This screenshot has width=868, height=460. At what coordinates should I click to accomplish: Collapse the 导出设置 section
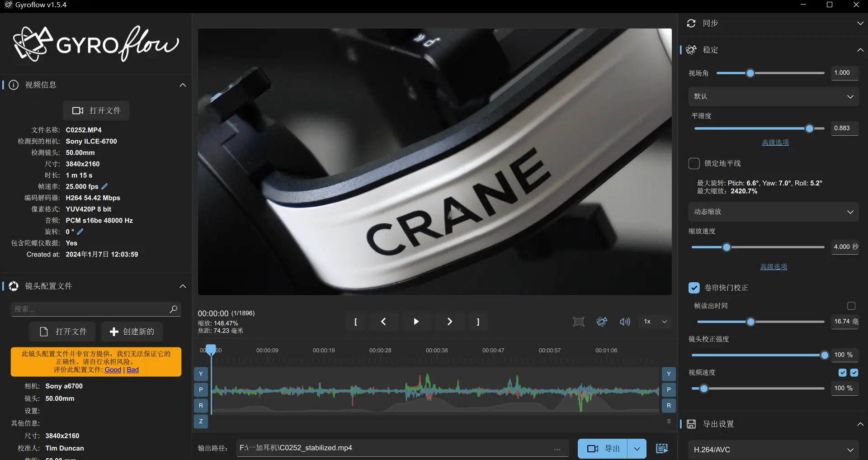pos(860,424)
